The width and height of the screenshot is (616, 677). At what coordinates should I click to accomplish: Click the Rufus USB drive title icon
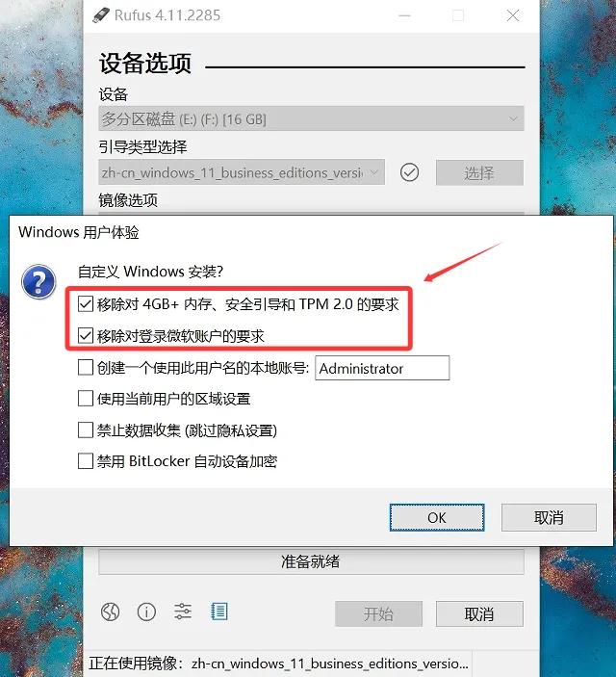point(100,15)
